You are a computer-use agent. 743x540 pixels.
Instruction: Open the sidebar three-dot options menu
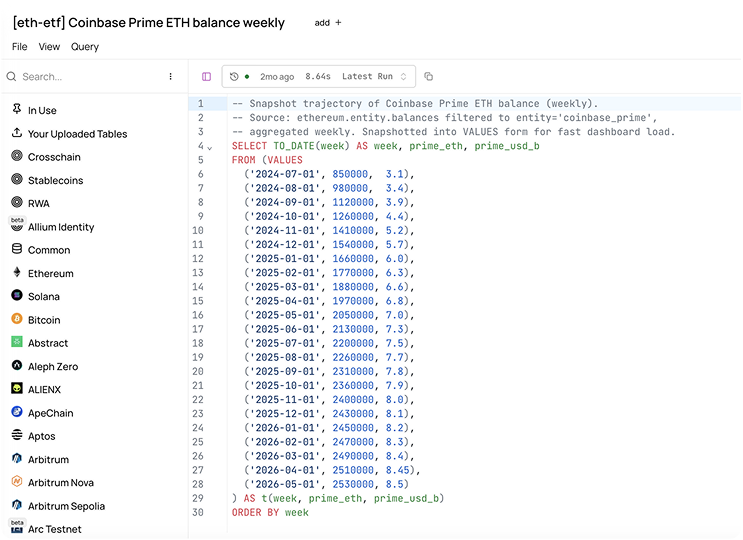171,76
